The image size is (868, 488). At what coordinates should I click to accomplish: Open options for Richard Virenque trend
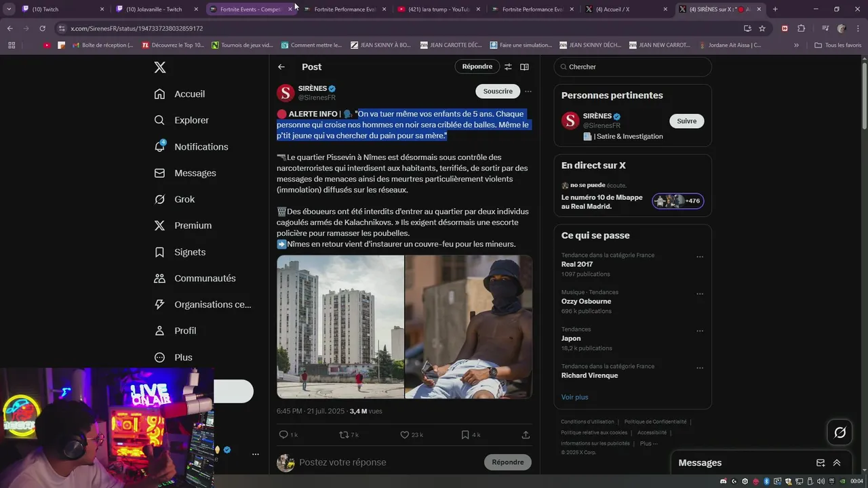(700, 368)
